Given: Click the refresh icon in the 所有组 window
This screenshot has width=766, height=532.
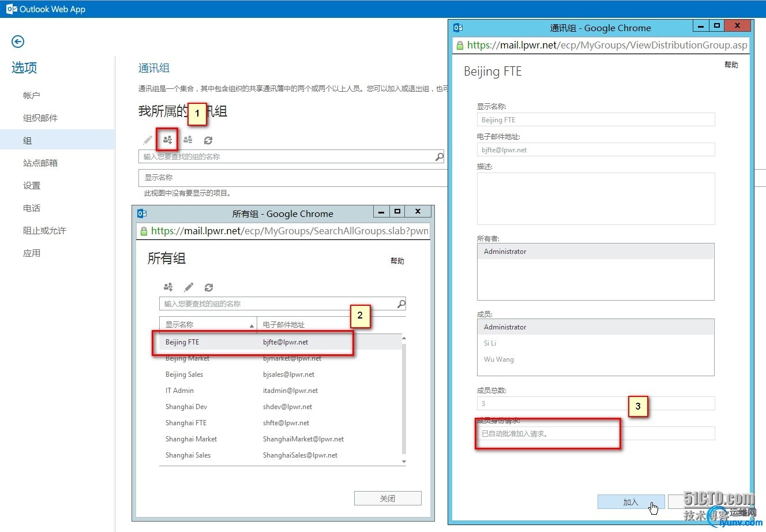Looking at the screenshot, I should click(209, 287).
